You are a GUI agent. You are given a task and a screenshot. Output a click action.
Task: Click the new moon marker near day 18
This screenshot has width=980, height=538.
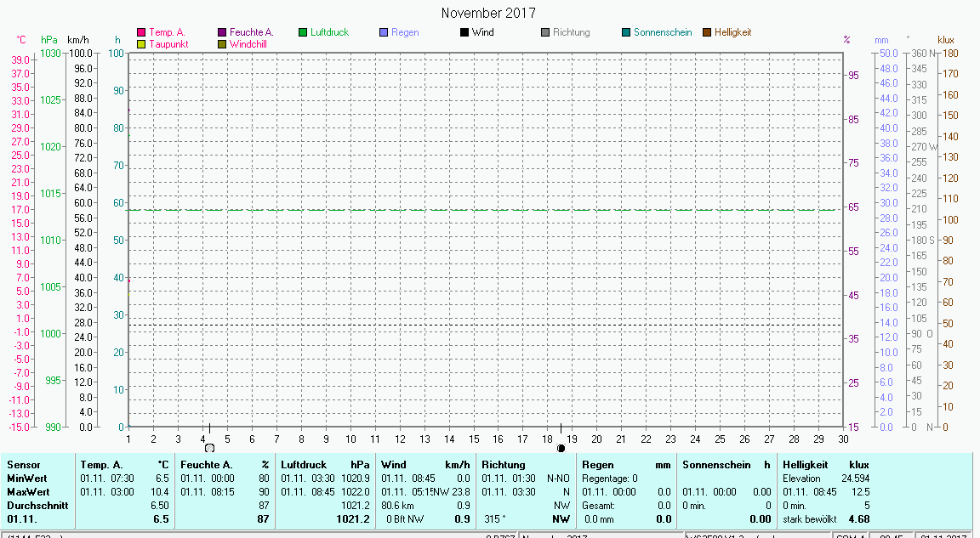[561, 448]
